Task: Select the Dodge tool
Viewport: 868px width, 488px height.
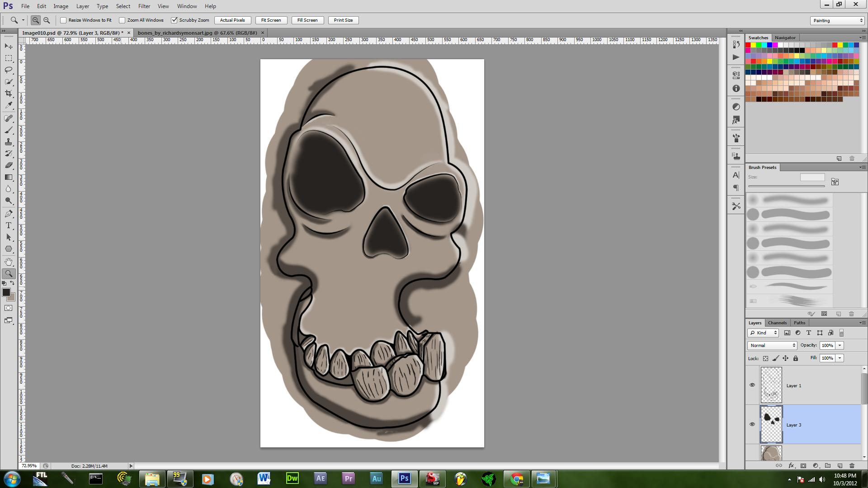Action: [x=9, y=201]
